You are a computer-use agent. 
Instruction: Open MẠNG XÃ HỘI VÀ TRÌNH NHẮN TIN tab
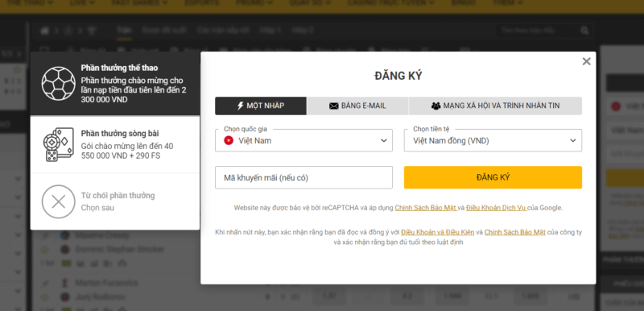[495, 106]
